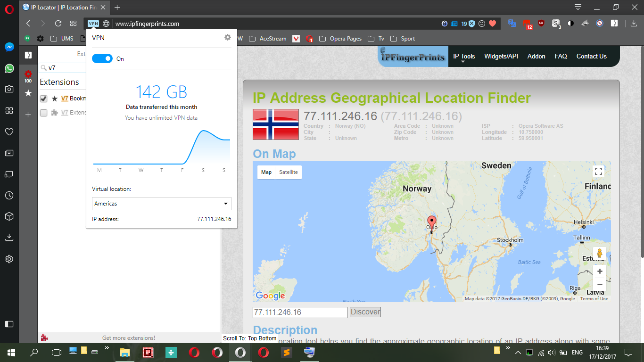
Task: Open downloads arrow in browser toolbar
Action: (x=634, y=24)
